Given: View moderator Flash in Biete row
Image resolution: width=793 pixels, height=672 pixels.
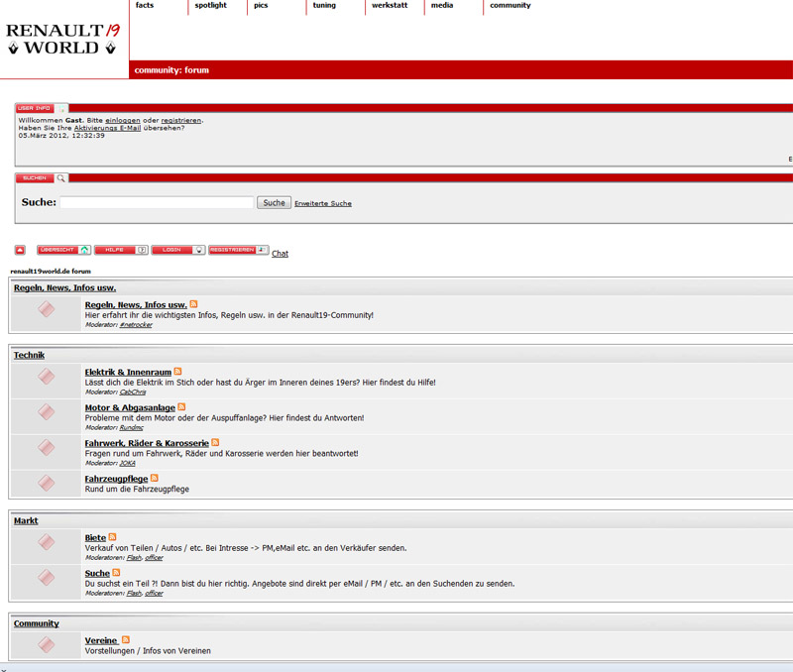Looking at the screenshot, I should 134,557.
